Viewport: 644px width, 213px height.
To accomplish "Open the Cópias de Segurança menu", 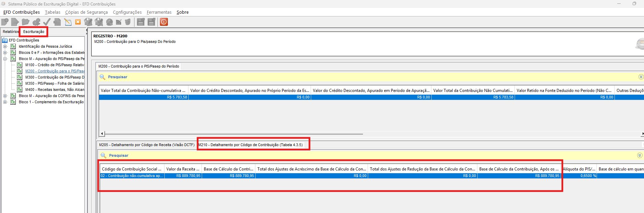I will pos(86,12).
